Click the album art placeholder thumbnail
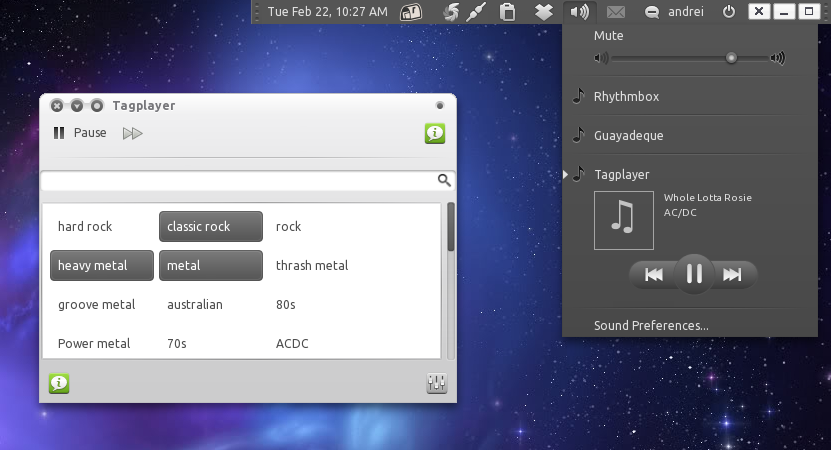831x450 pixels. tap(624, 220)
